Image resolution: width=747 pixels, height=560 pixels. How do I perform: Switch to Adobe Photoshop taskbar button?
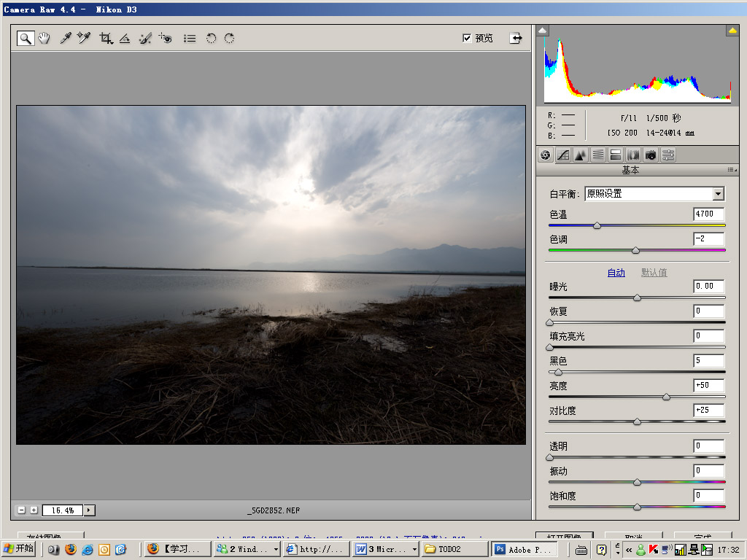click(x=524, y=549)
